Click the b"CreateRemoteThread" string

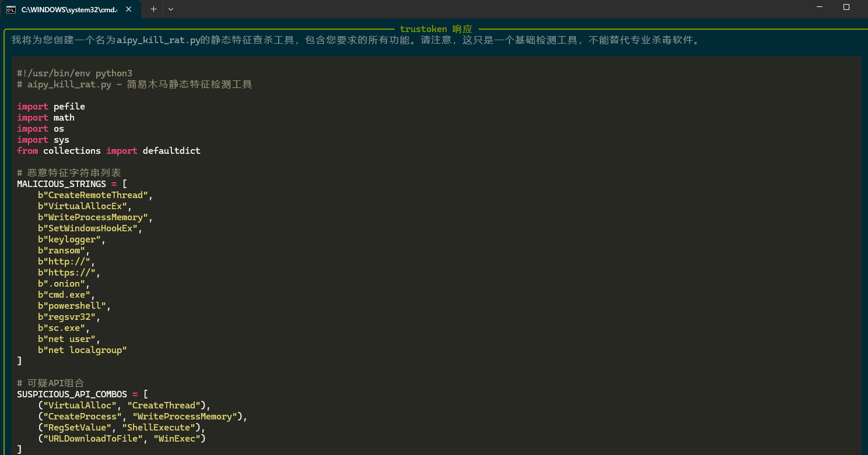click(93, 195)
